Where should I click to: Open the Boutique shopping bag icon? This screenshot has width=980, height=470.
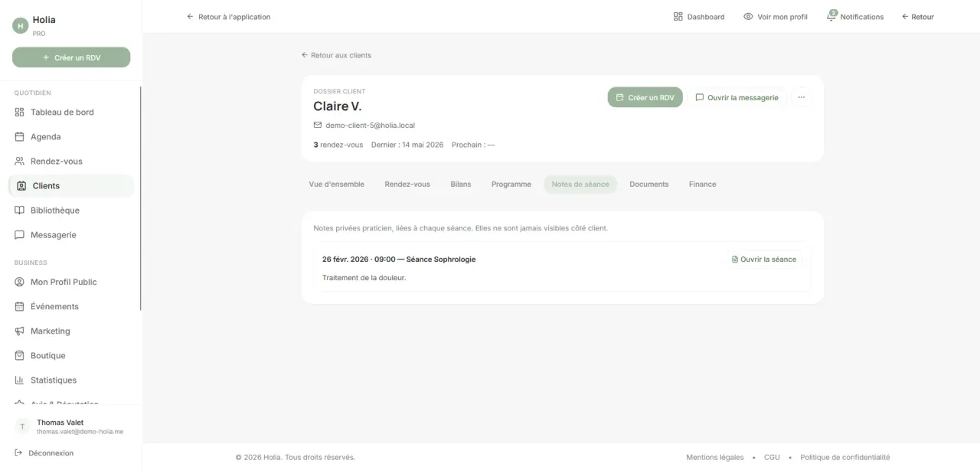tap(20, 356)
